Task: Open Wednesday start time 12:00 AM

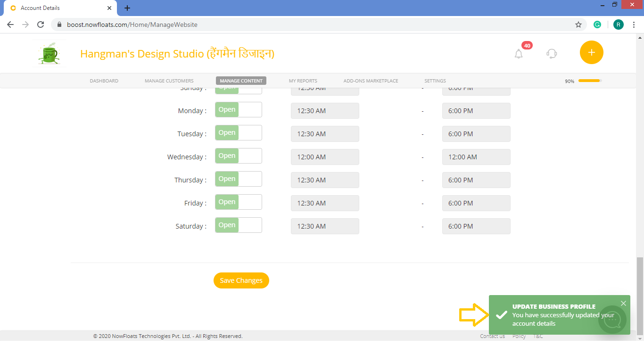Action: click(x=325, y=157)
